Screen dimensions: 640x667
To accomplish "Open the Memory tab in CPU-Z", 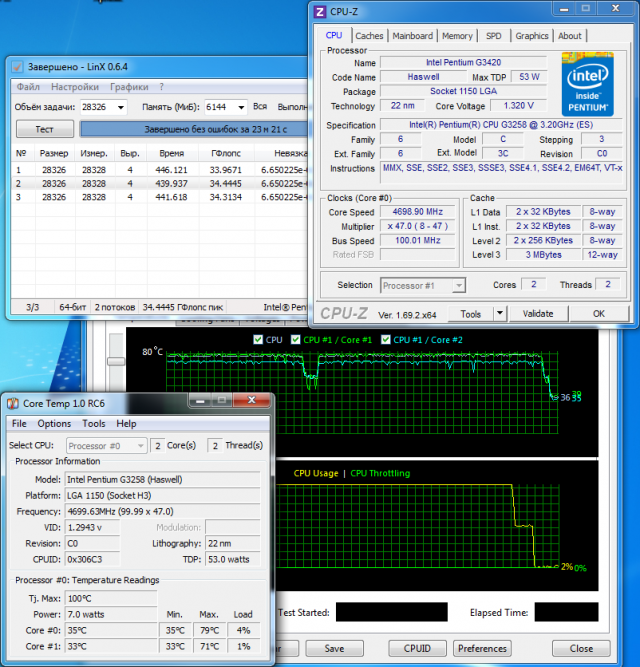I will [x=457, y=36].
